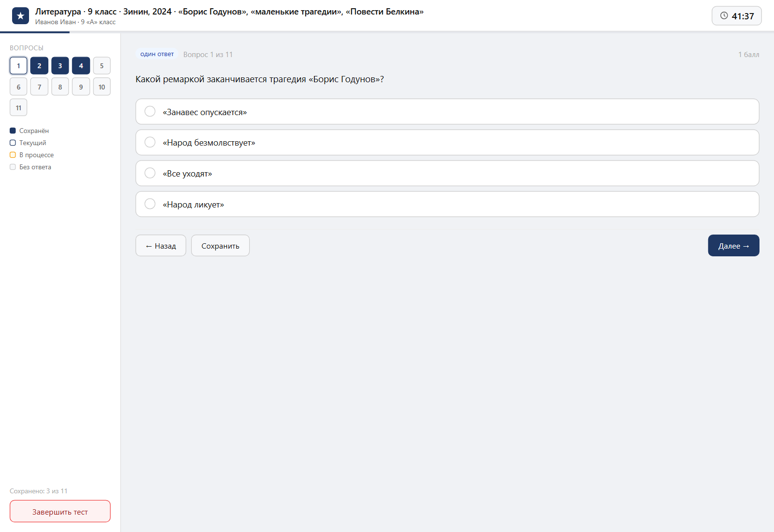Open question 9 tile

point(81,87)
